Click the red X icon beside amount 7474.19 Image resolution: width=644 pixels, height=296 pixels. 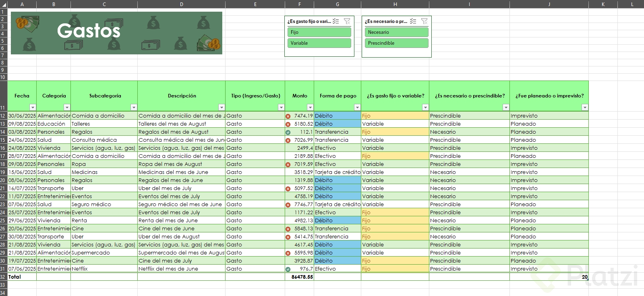pos(288,116)
